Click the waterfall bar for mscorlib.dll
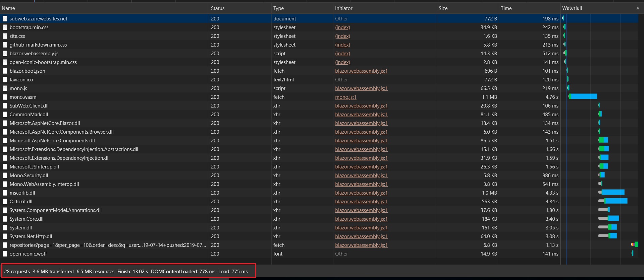Screen dimensions: 644x280 pyautogui.click(x=611, y=192)
